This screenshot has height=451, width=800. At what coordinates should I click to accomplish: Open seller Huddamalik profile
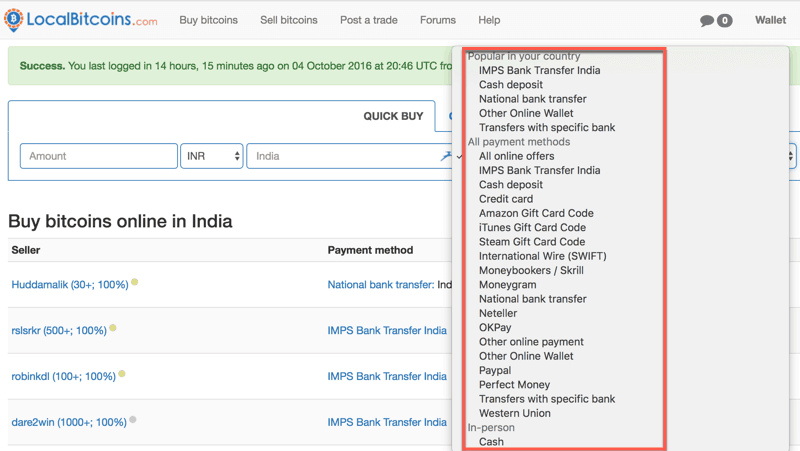click(x=70, y=285)
